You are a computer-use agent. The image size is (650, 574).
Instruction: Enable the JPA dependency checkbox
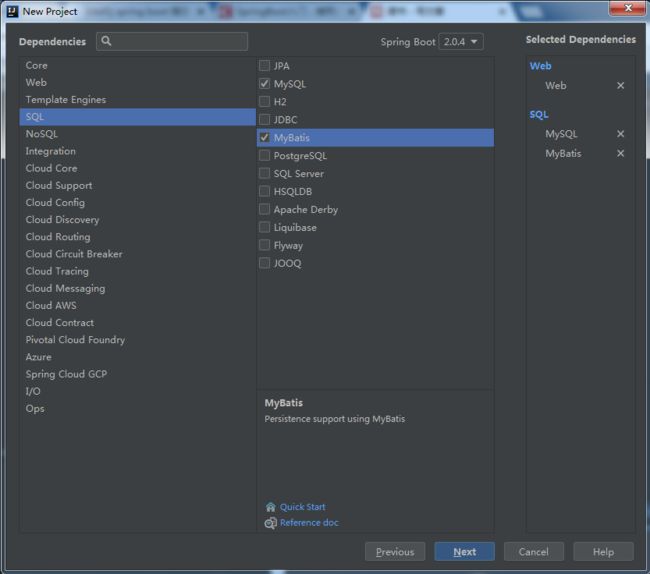click(264, 65)
